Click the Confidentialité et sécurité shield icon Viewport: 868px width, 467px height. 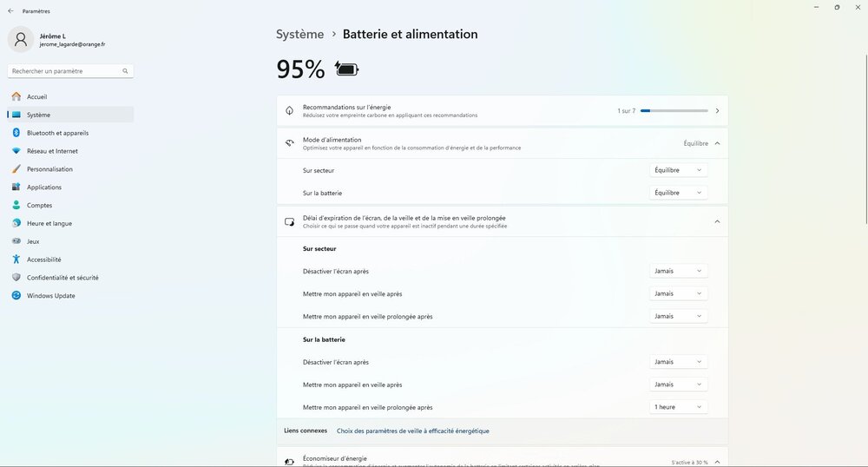16,278
